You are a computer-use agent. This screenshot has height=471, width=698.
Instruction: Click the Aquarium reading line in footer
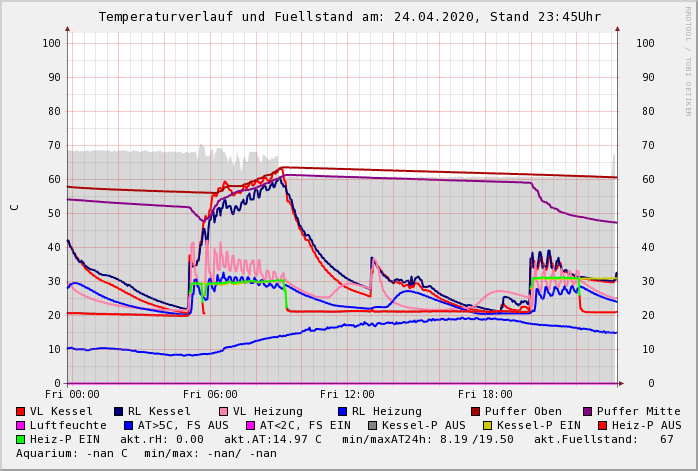pyautogui.click(x=147, y=453)
